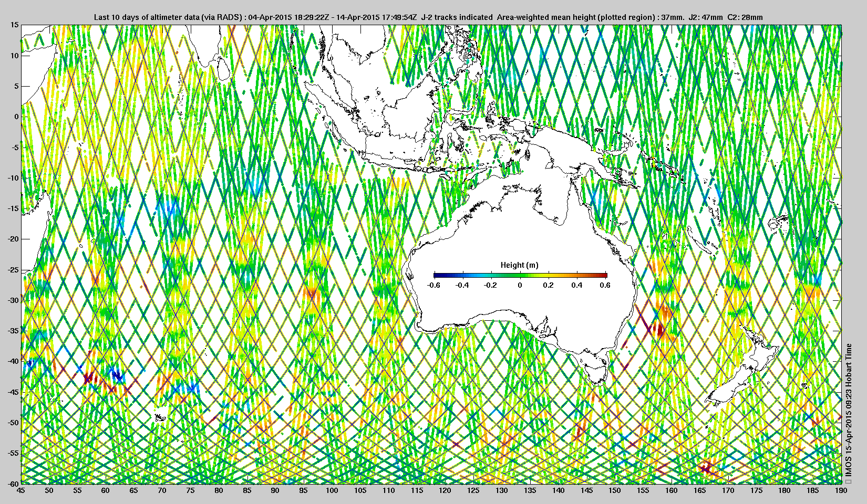Click the height colorbar gradient strip

point(520,275)
